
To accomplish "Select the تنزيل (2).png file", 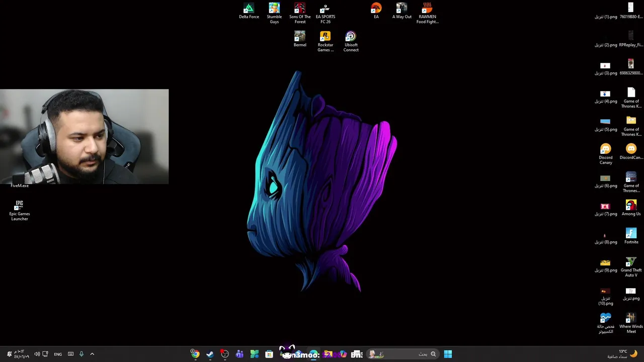I will pos(605,45).
